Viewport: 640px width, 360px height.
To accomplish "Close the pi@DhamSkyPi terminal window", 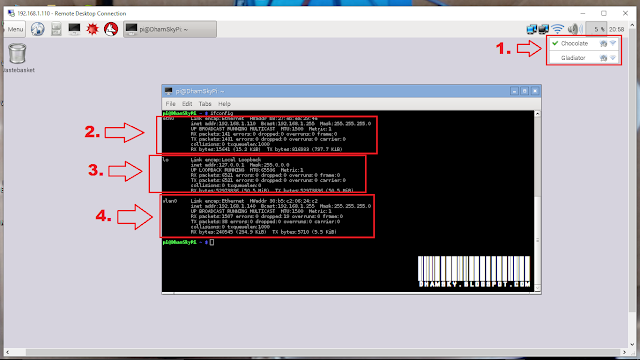I will 535,91.
